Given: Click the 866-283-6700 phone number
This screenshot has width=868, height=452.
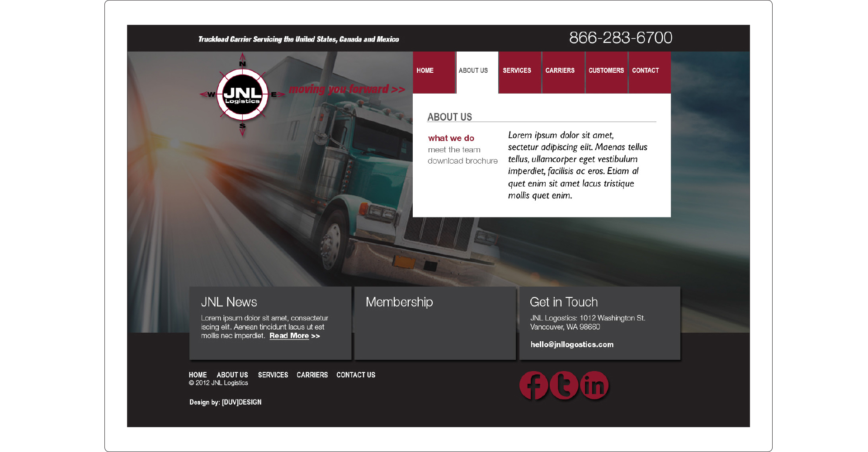Looking at the screenshot, I should pos(621,38).
